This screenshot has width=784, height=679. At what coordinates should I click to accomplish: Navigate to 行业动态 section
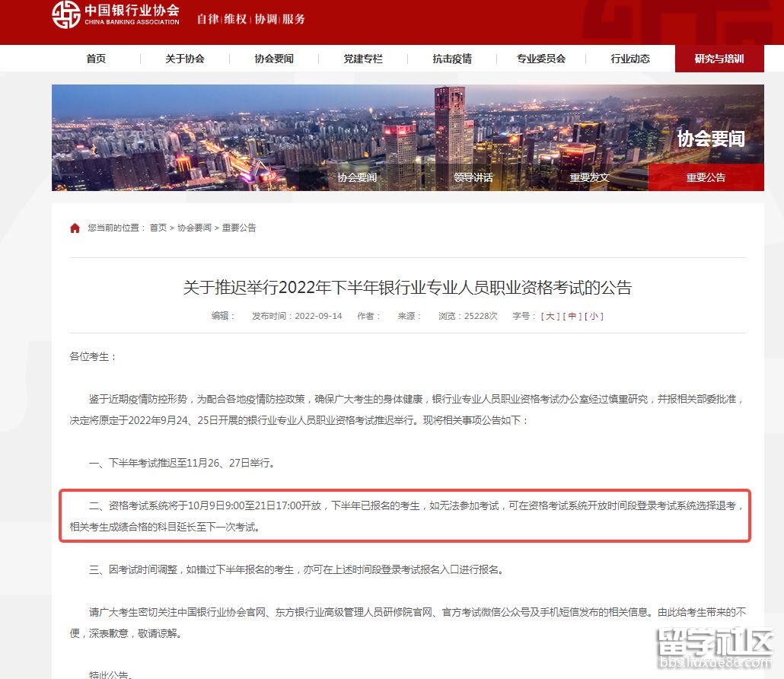630,59
